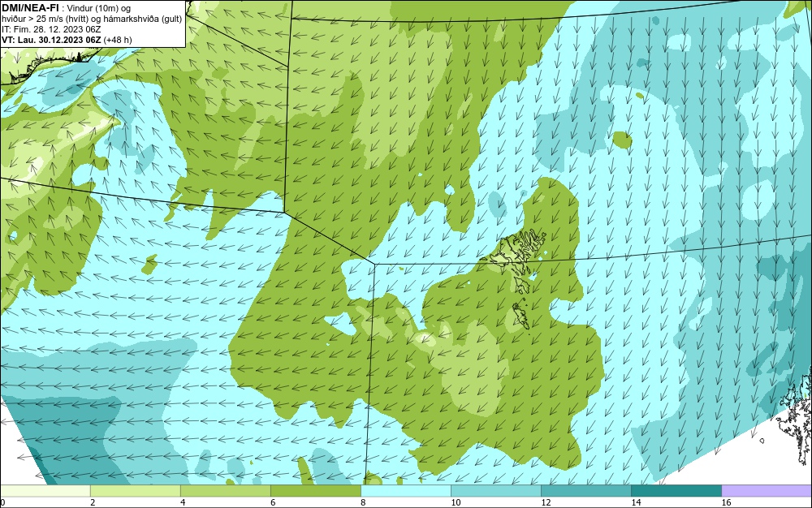
Task: Click the 14-16 m/s dark teal legend swatch
Action: pyautogui.click(x=676, y=491)
